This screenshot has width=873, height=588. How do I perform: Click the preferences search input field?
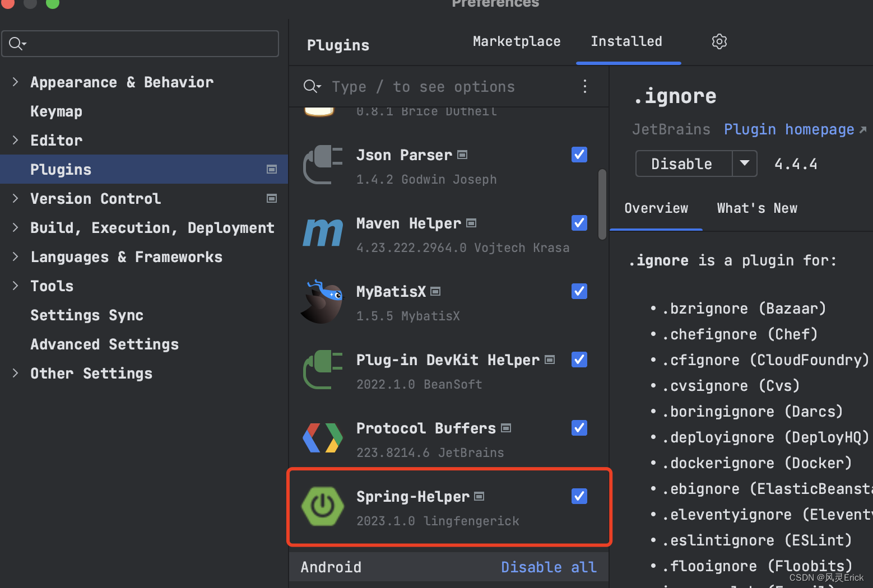tap(140, 43)
